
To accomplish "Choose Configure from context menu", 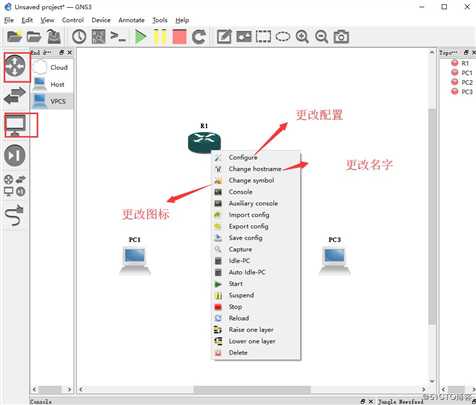I will click(x=256, y=157).
